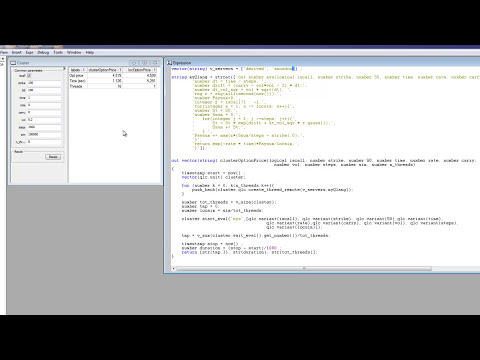This screenshot has height=360, width=480.
Task: Click the clusterOptionPrice Threads cell
Action: click(x=105, y=86)
